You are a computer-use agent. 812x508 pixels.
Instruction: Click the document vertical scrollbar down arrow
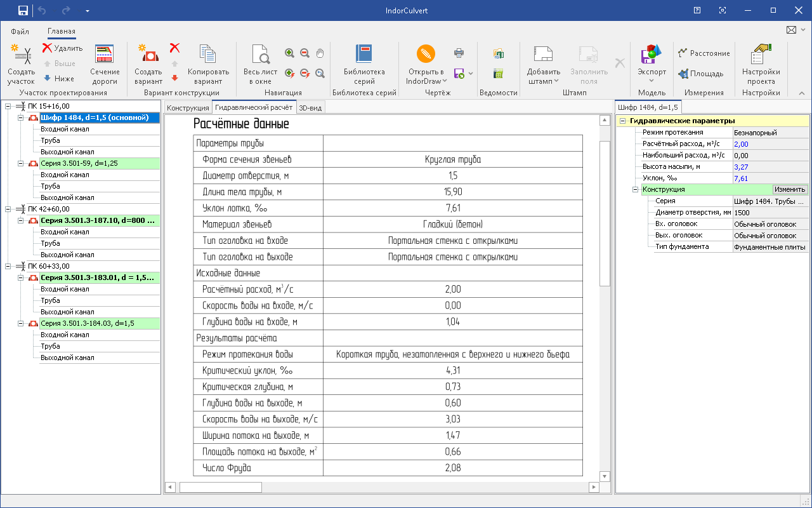(x=605, y=476)
